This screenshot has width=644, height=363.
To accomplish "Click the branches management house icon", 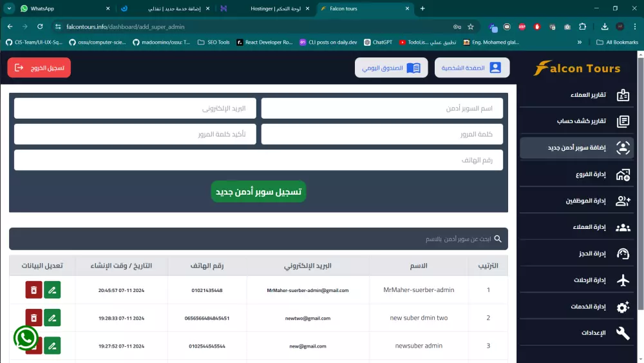I will click(x=623, y=174).
